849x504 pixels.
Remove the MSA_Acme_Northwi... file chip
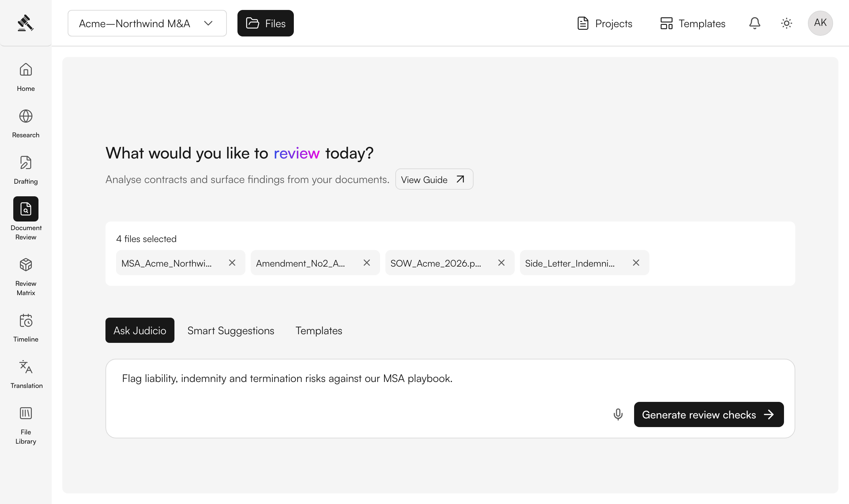pyautogui.click(x=232, y=263)
